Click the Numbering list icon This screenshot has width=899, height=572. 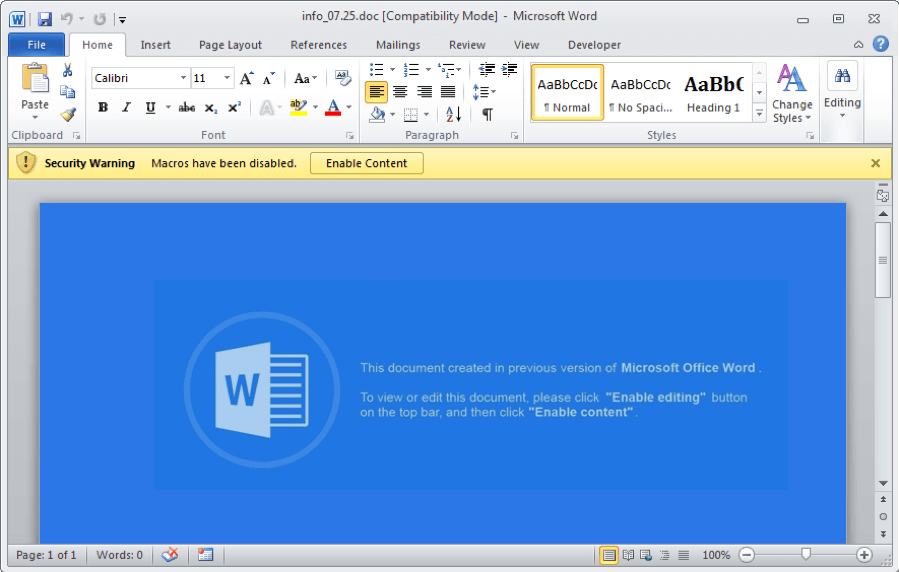coord(411,70)
